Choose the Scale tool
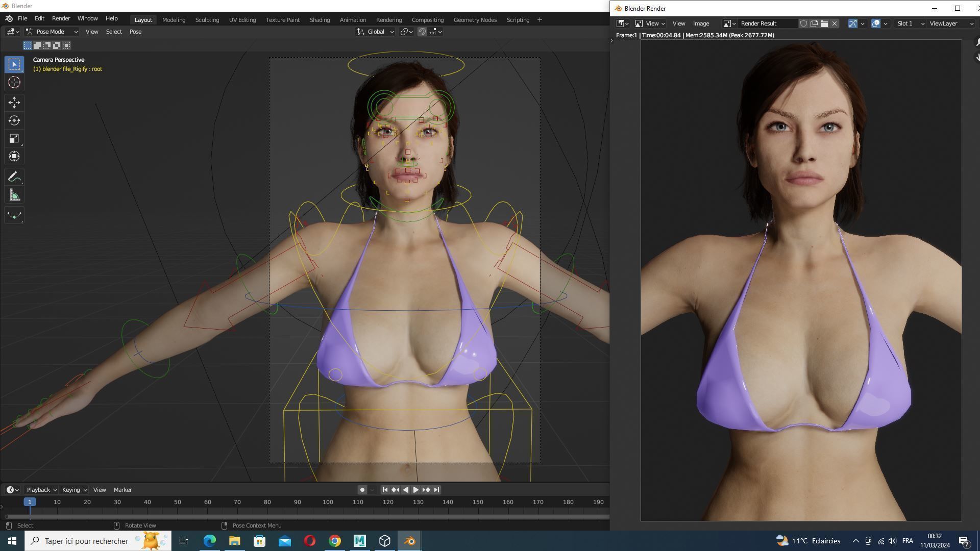980x551 pixels. point(14,139)
